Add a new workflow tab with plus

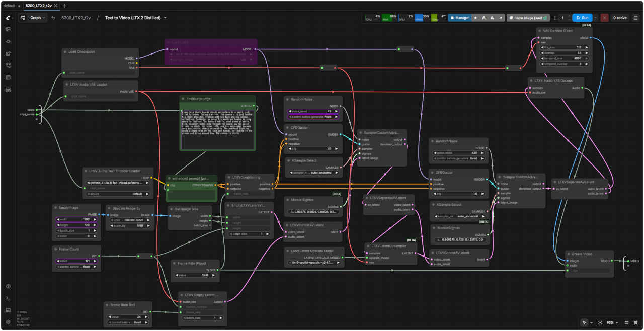point(64,6)
